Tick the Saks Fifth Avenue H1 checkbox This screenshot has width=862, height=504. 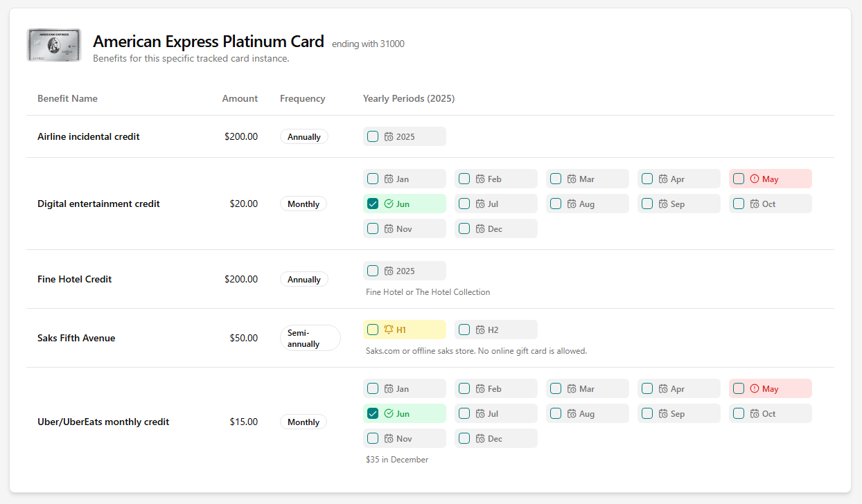[373, 330]
